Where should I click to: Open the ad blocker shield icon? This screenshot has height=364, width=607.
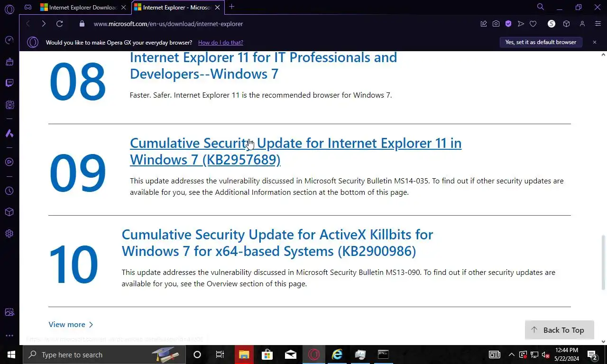coord(508,24)
